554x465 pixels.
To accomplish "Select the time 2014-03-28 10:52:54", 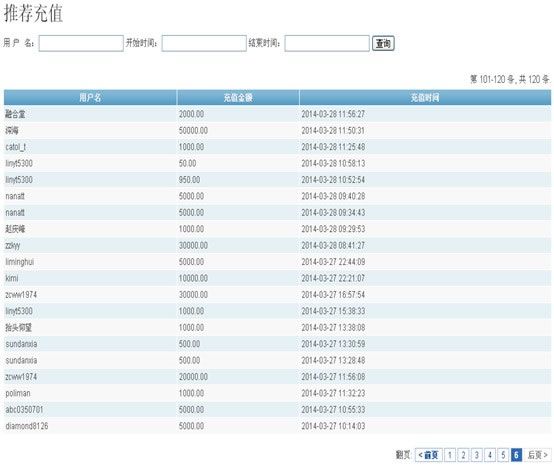I will click(333, 180).
